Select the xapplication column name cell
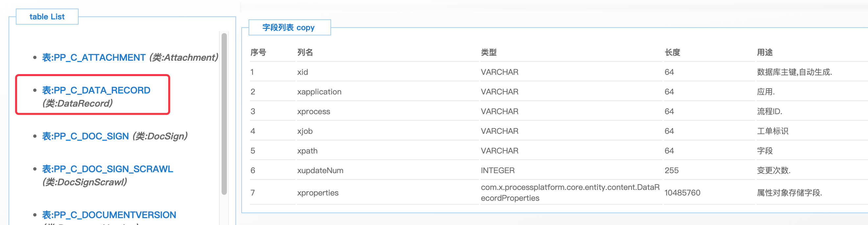Viewport: 868px width, 225px height. point(319,92)
